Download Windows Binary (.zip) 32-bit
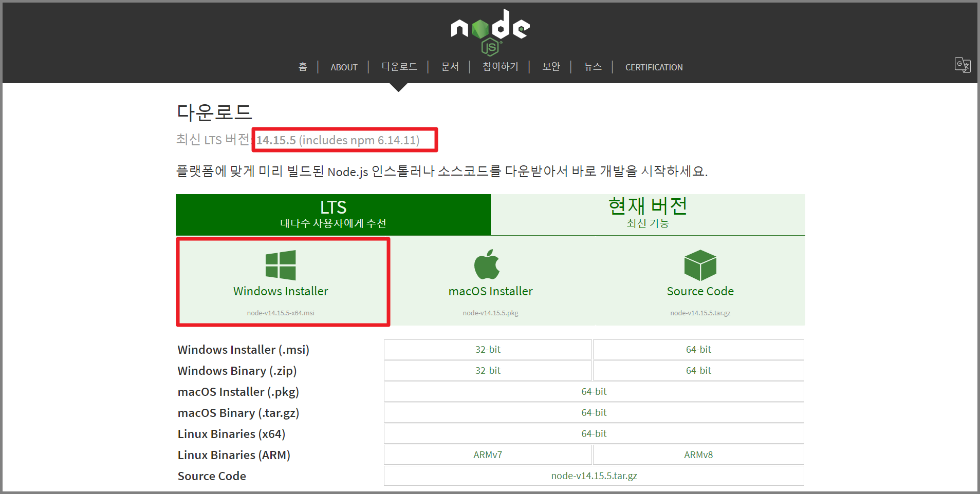The image size is (980, 494). (x=488, y=370)
